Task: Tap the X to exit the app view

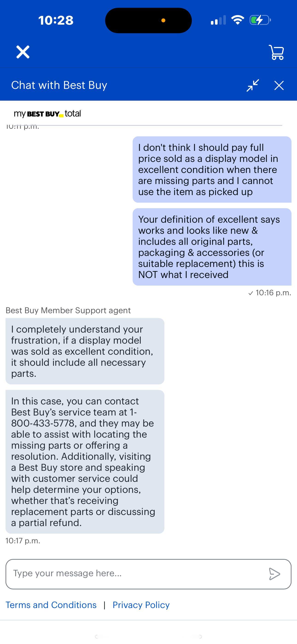Action: (23, 52)
